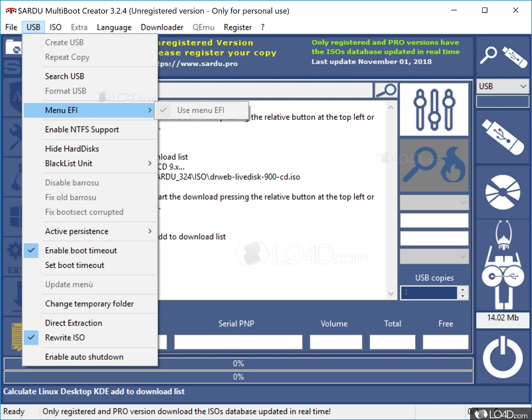Screen dimensions: 532x420
Task: Open the Register menu
Action: (238, 27)
